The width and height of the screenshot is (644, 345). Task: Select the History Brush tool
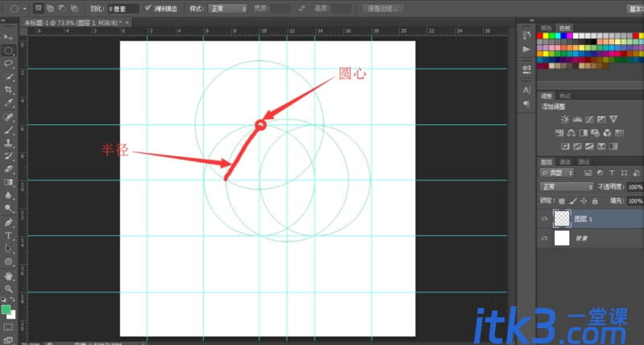click(8, 156)
